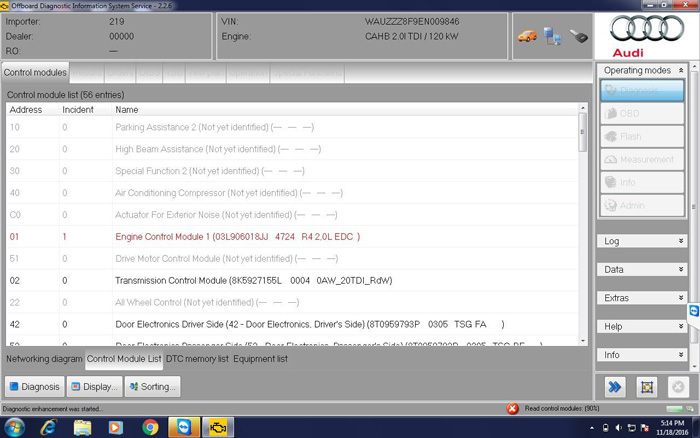This screenshot has width=700, height=438.
Task: Expand the Extras section
Action: pos(642,298)
